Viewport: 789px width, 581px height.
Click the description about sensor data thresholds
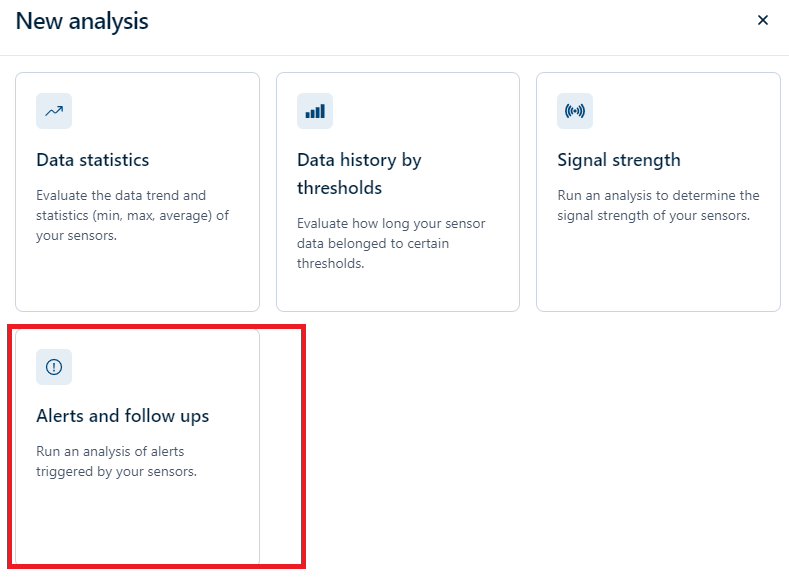[x=391, y=243]
